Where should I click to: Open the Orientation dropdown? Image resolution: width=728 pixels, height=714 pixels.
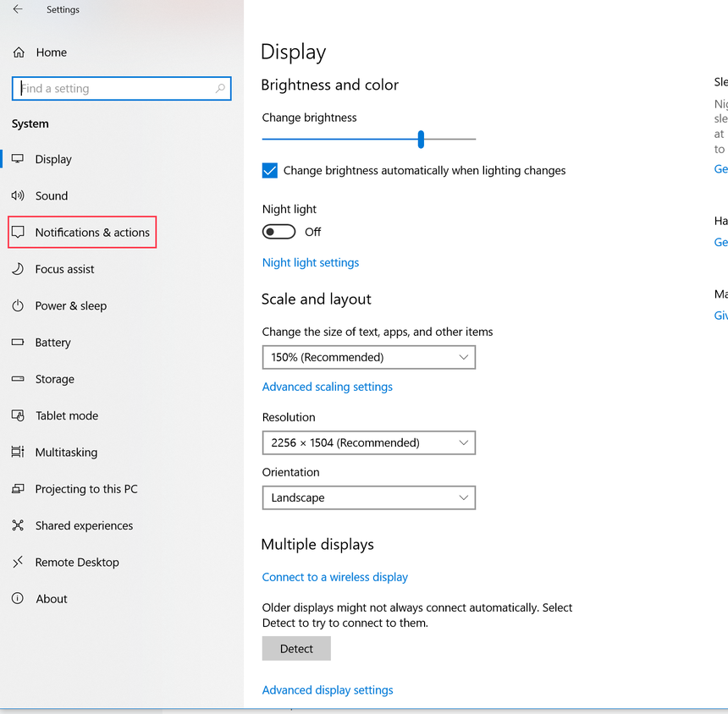[x=368, y=497]
